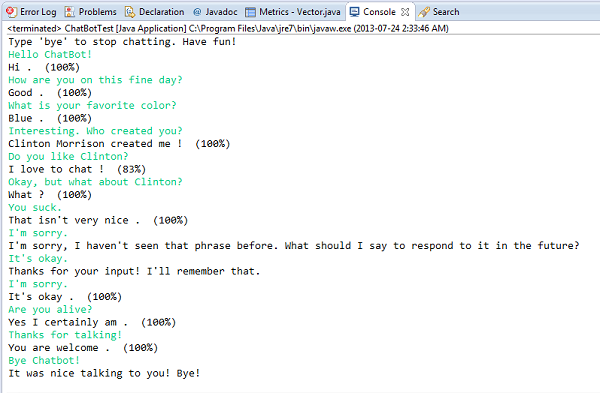Click the terminated ChatBotTest launch description
This screenshot has height=393, width=600.
(228, 29)
